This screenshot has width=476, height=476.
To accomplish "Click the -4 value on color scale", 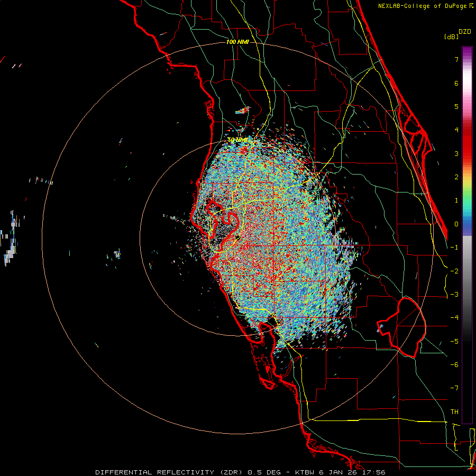I will click(x=454, y=318).
